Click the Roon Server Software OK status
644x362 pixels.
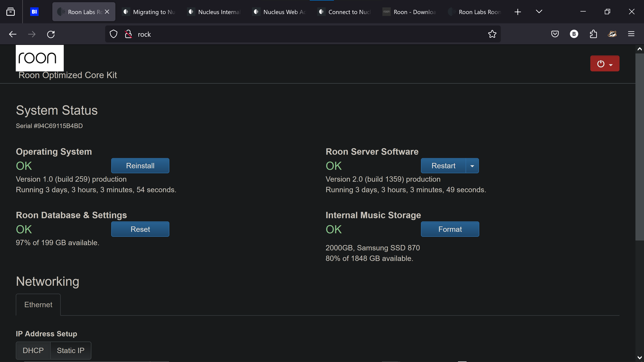tap(334, 166)
